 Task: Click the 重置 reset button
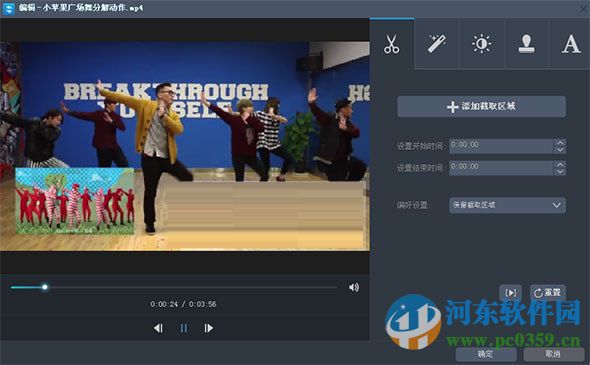pos(548,292)
